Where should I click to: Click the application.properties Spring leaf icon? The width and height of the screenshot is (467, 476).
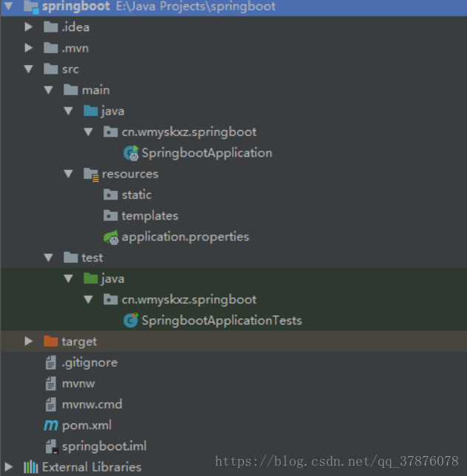click(x=111, y=237)
